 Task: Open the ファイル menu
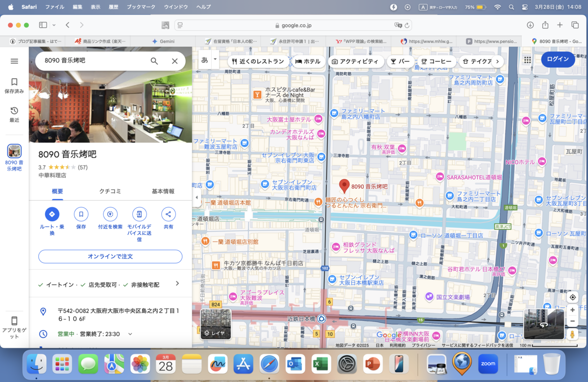[55, 7]
